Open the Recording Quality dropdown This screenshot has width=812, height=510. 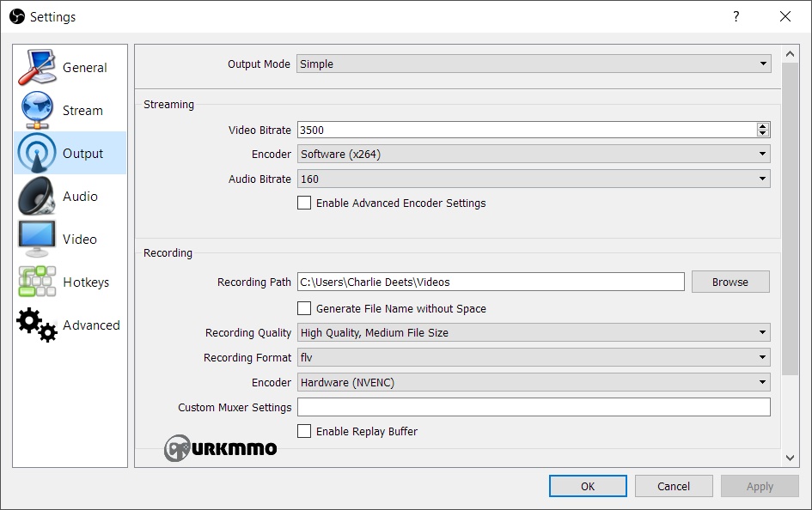534,332
